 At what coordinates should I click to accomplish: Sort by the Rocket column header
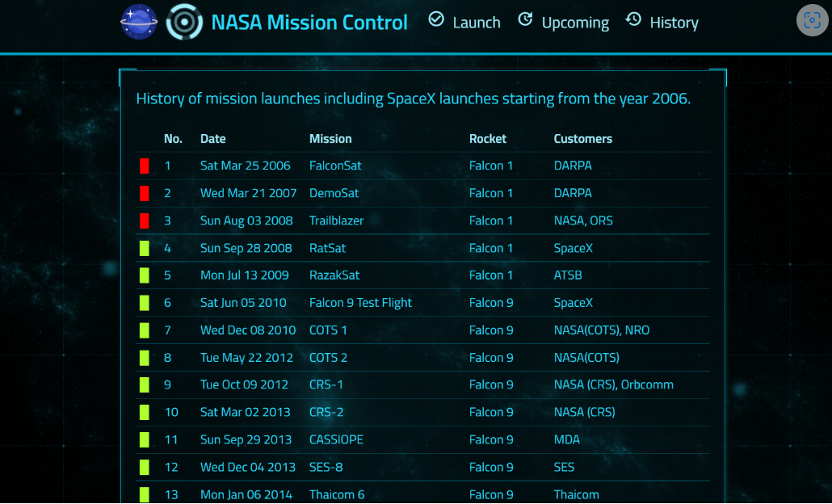tap(488, 138)
